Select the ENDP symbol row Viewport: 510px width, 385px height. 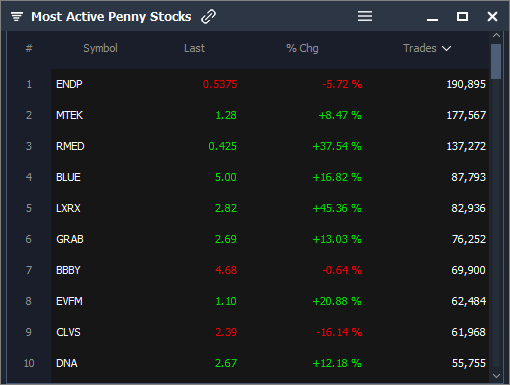click(270, 84)
